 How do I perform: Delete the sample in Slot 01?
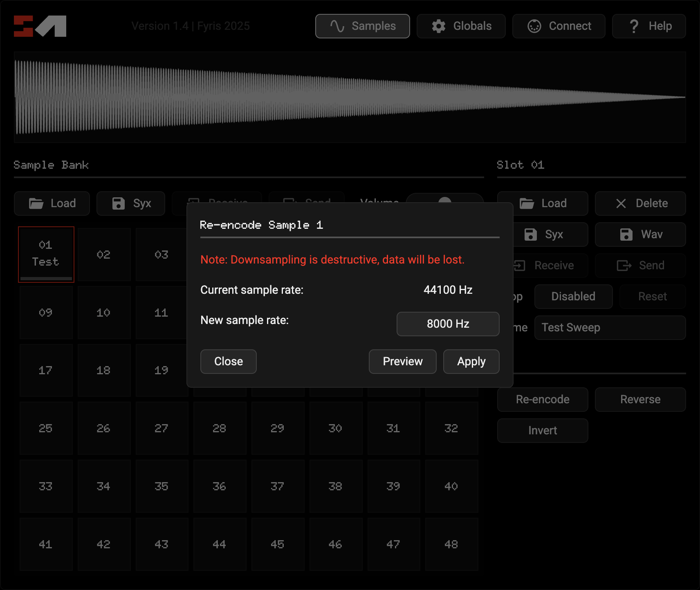click(x=640, y=203)
